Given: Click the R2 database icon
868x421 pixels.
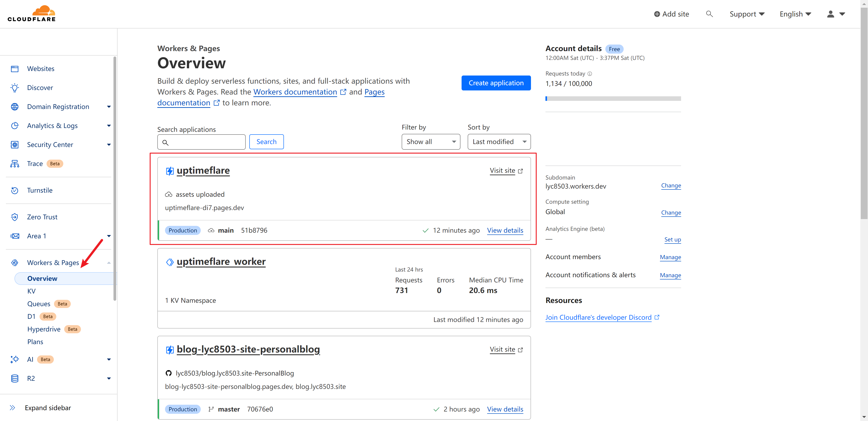Looking at the screenshot, I should (x=14, y=378).
